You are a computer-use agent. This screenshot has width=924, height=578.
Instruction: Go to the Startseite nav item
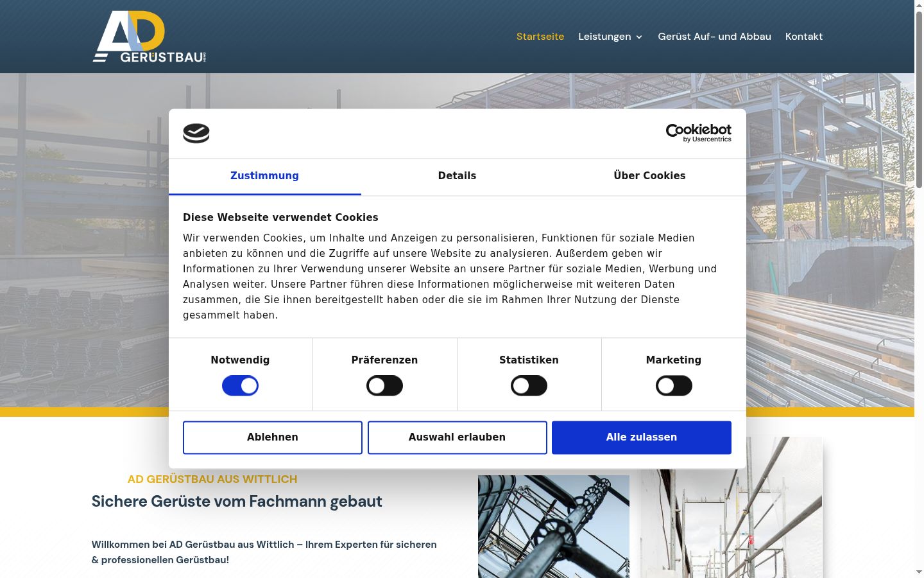(540, 37)
